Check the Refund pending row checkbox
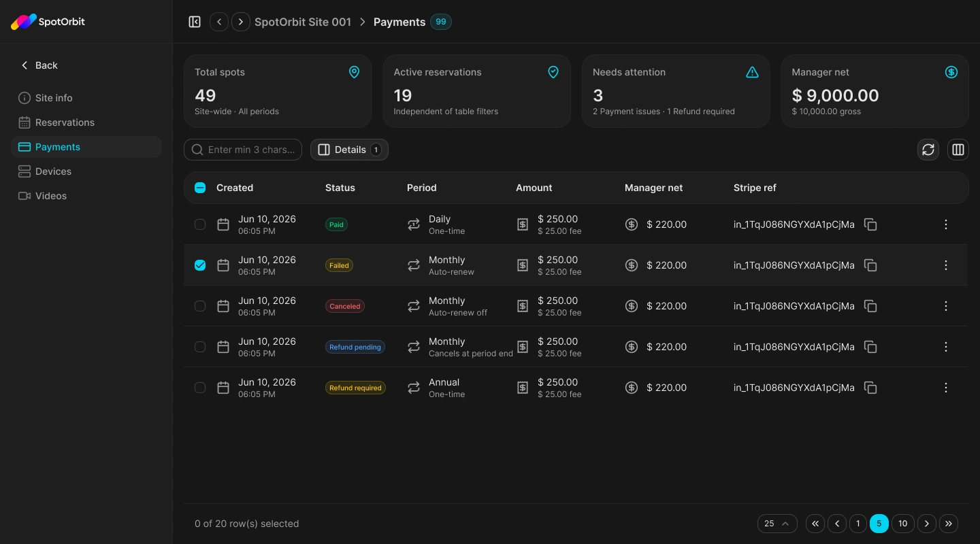 [200, 347]
